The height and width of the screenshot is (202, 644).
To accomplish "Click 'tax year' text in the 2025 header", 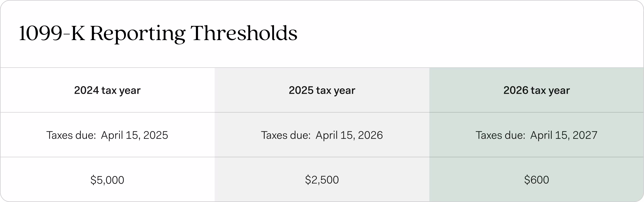I will [x=336, y=91].
